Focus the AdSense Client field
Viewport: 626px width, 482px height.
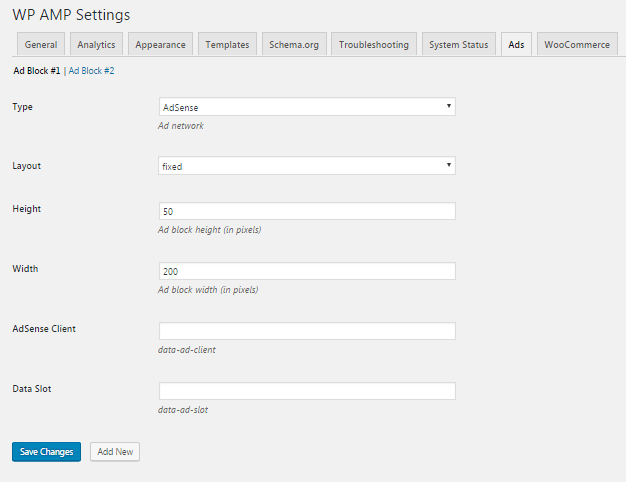(x=307, y=331)
